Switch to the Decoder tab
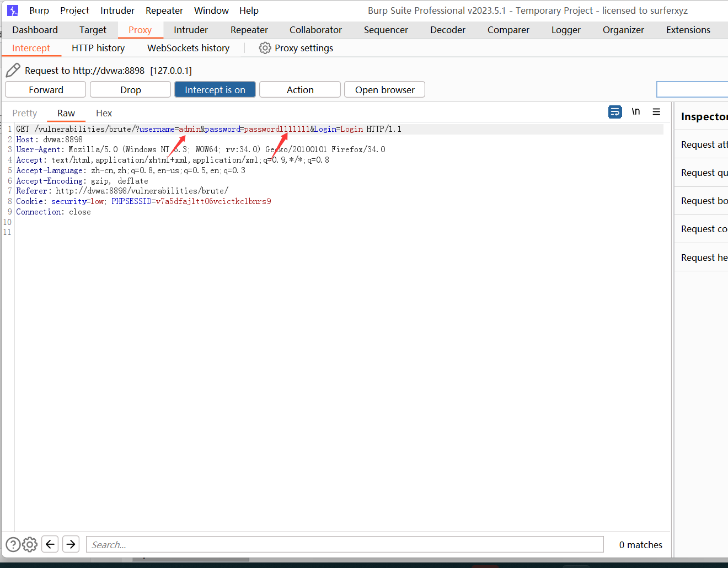The width and height of the screenshot is (728, 568). click(x=448, y=30)
